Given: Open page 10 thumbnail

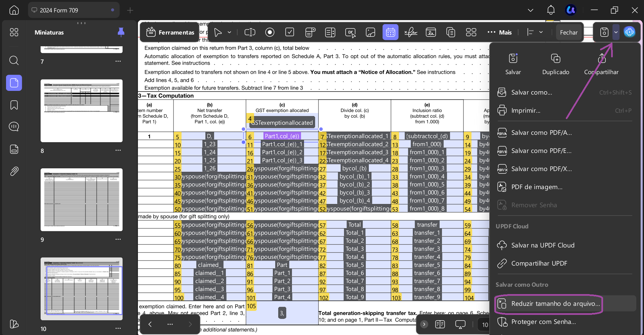Looking at the screenshot, I should (82, 289).
